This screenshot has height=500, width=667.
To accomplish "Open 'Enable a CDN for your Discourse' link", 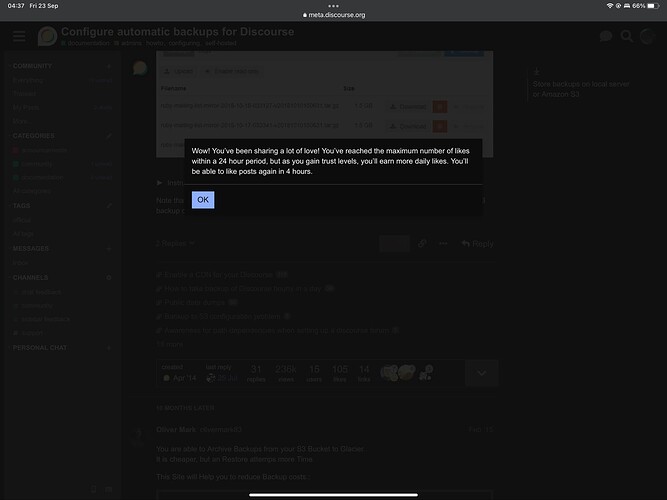I will pyautogui.click(x=218, y=275).
